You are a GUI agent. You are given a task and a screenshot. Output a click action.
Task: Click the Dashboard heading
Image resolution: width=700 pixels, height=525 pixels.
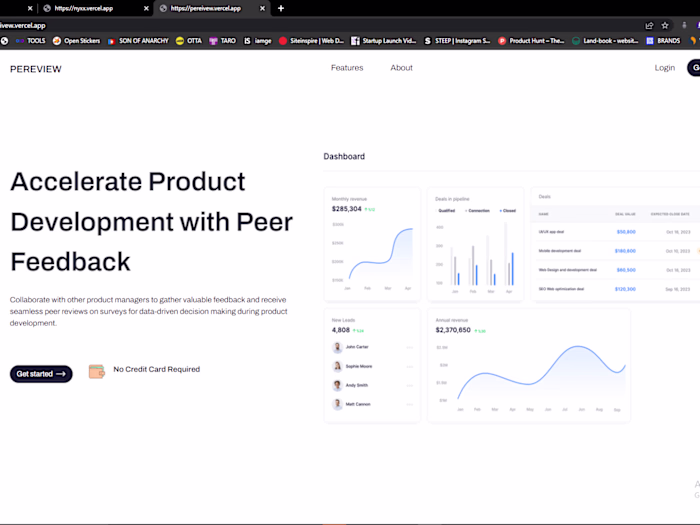[344, 156]
